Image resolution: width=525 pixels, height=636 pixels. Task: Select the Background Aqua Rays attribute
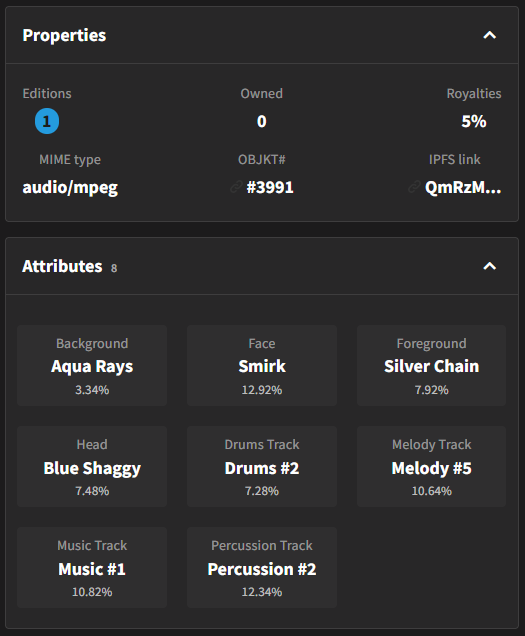tap(92, 365)
